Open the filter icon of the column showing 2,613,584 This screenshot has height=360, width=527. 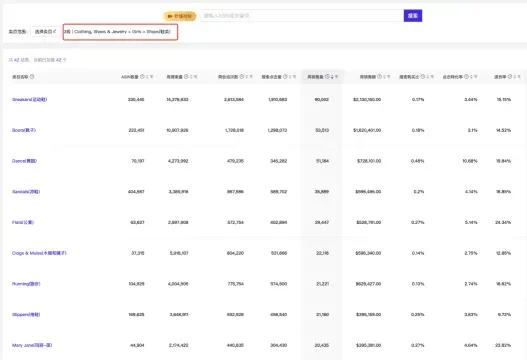[x=251, y=77]
